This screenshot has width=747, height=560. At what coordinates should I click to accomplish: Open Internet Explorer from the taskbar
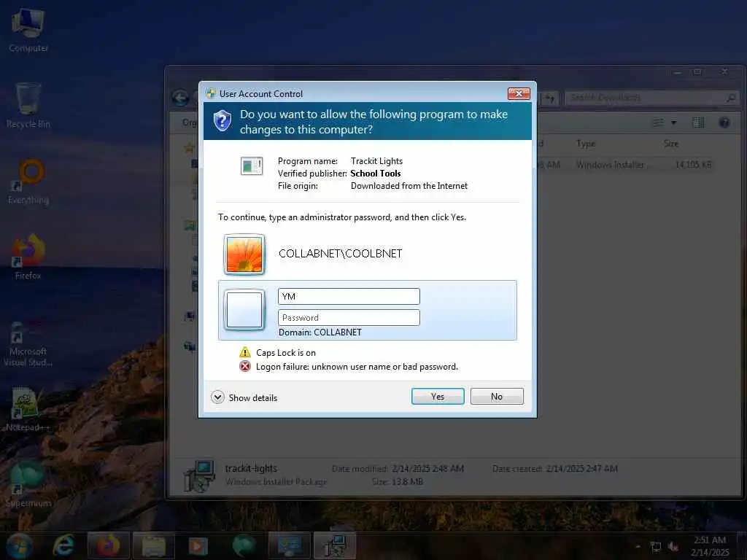point(63,545)
